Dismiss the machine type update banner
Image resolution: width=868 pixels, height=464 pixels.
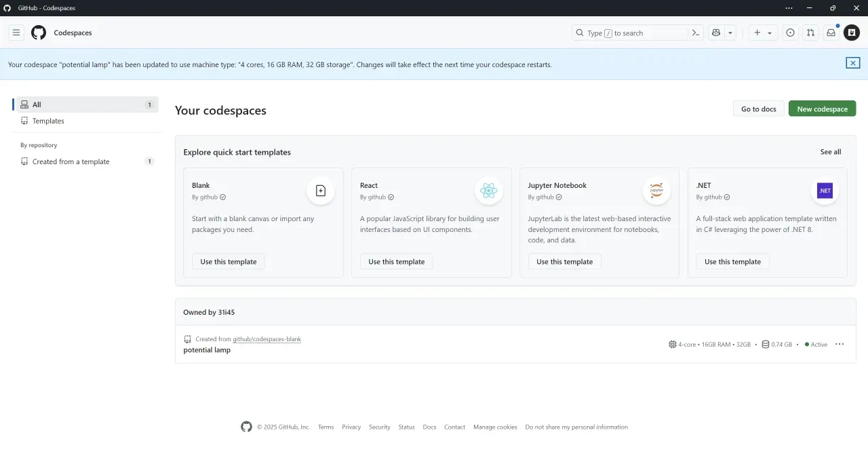coord(853,63)
